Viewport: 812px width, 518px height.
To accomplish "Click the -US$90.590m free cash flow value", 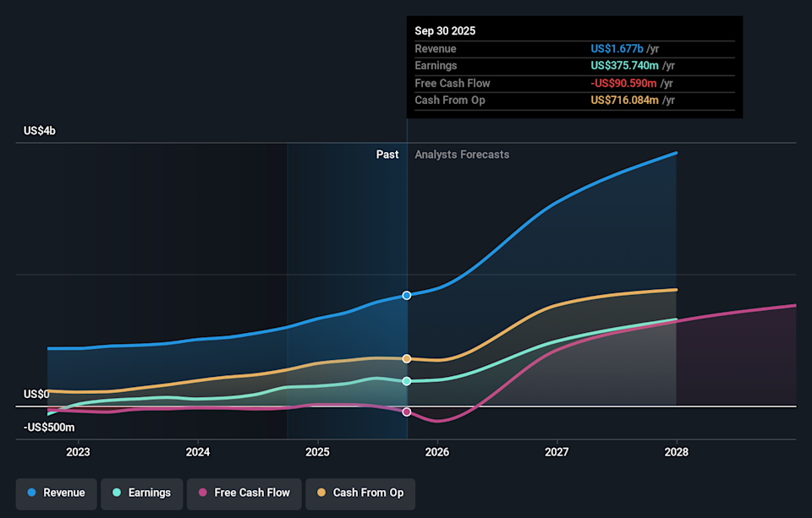I will tap(623, 84).
